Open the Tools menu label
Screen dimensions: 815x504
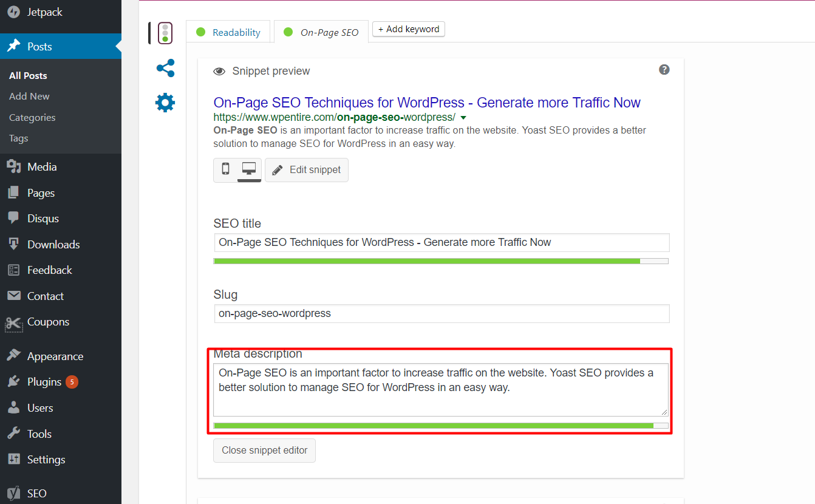pos(39,434)
